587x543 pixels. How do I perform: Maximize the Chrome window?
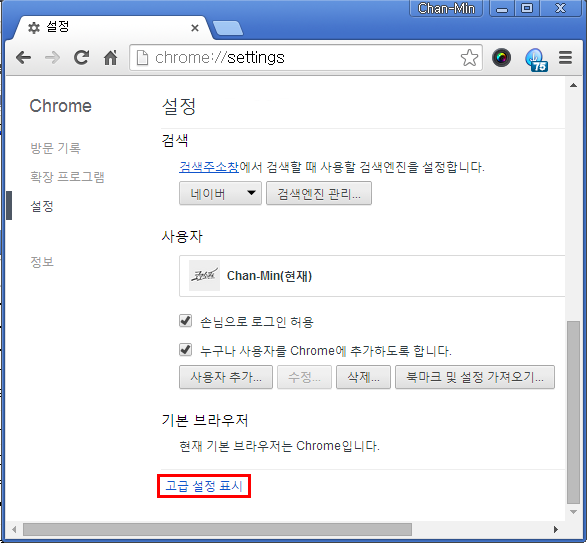click(527, 8)
